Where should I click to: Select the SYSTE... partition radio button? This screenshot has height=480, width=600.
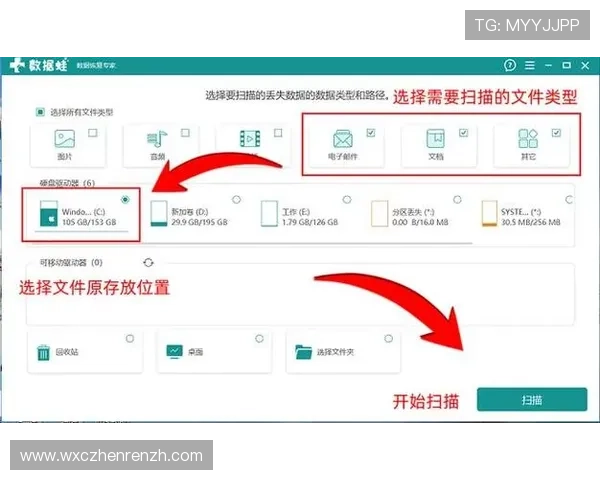click(x=569, y=199)
